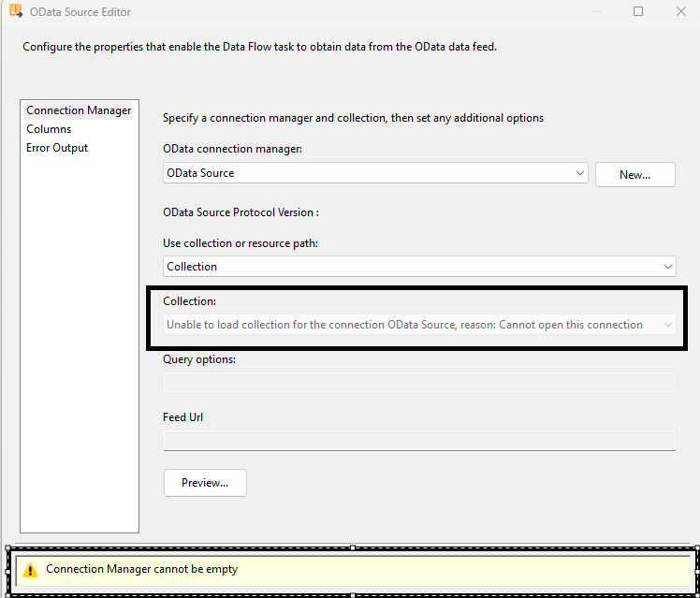700x598 pixels.
Task: Open the collection or resource path dropdown
Action: (412, 267)
